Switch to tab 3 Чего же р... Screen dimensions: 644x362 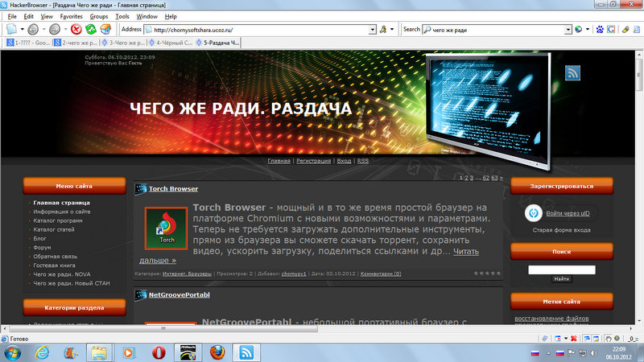pos(123,43)
